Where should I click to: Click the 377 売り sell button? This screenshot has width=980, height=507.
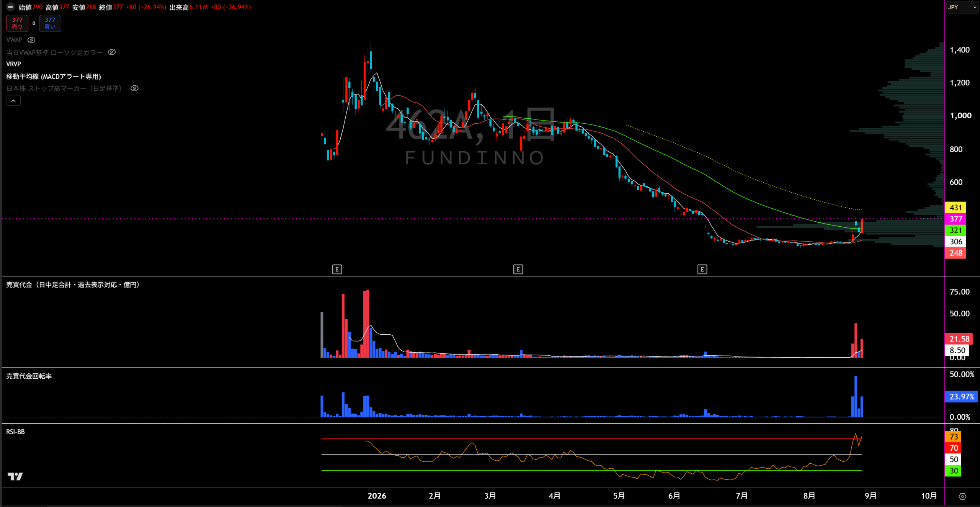point(17,23)
